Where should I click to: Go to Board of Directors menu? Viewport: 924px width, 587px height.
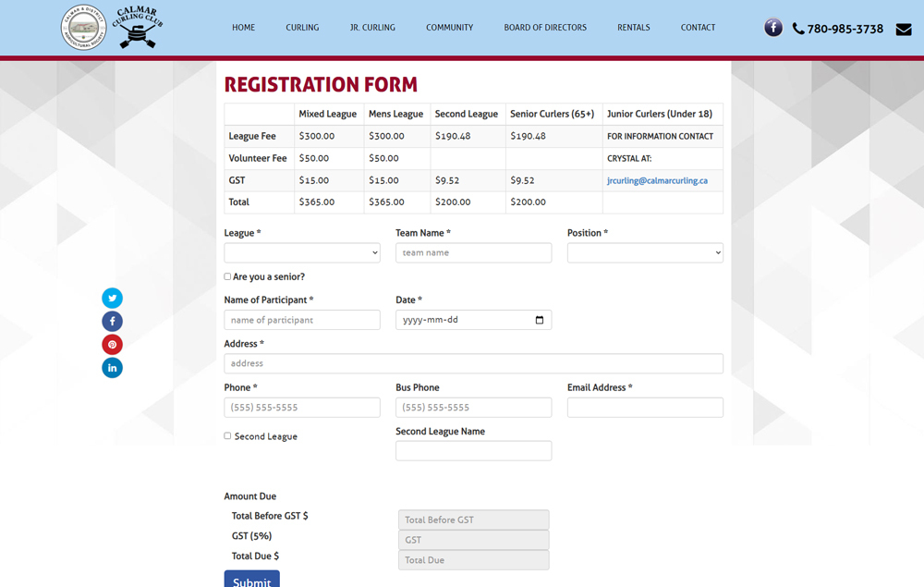545,28
